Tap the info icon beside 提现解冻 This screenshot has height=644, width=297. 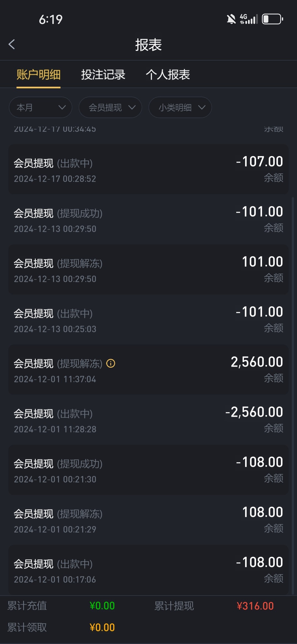coord(111,363)
